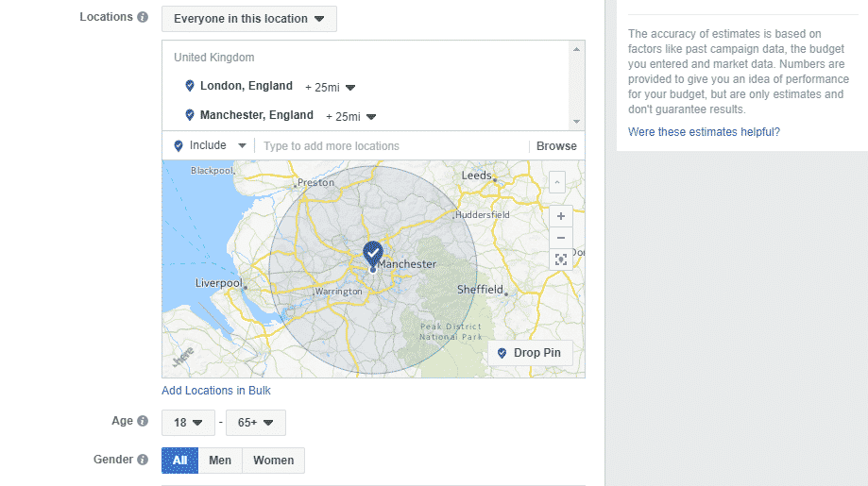Open the Include locations dropdown
The image size is (868, 486).
[x=211, y=146]
